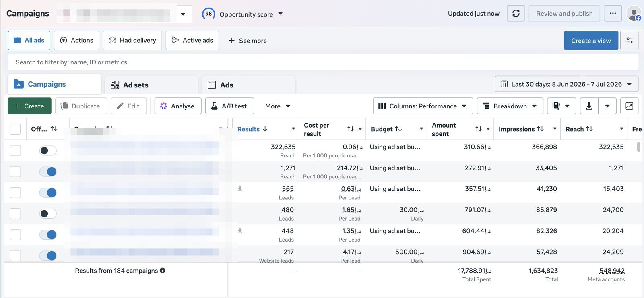Screen dimensions: 644x298
Task: Open the 565 leads result link
Action: tap(288, 189)
